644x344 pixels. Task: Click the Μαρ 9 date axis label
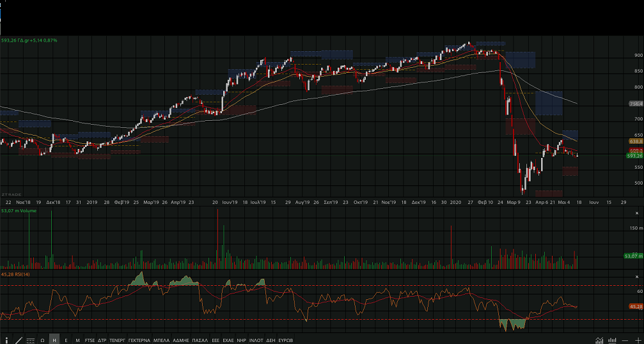(514, 203)
